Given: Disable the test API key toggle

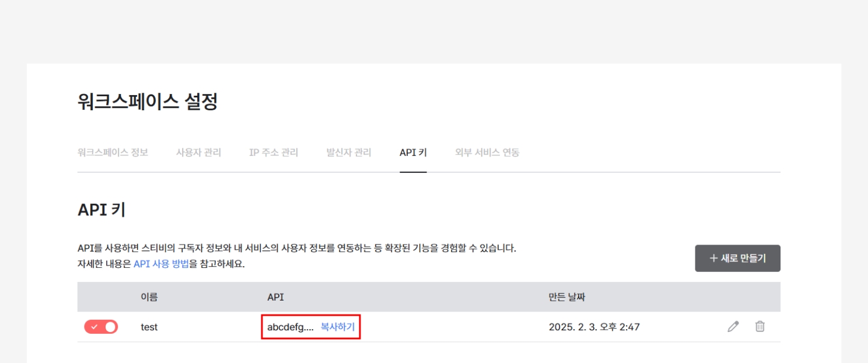Looking at the screenshot, I should click(101, 327).
